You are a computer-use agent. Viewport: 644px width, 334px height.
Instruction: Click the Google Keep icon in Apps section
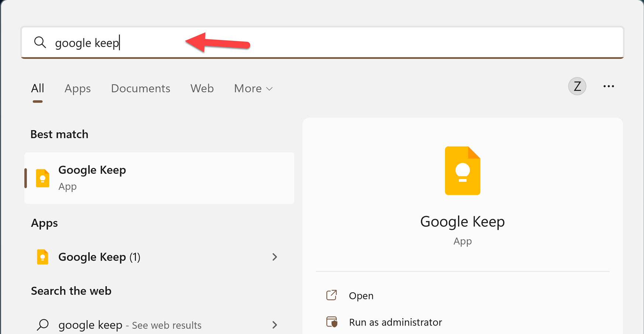pyautogui.click(x=42, y=257)
